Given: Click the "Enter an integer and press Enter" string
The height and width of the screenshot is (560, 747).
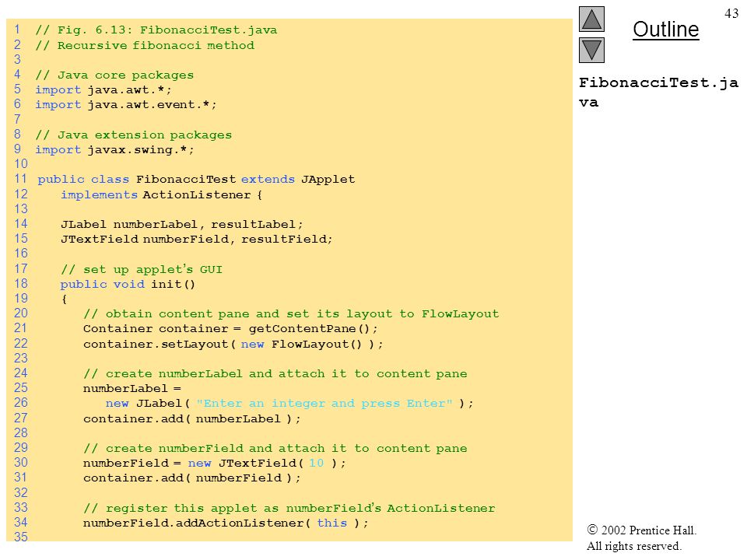Looking at the screenshot, I should click(324, 404).
